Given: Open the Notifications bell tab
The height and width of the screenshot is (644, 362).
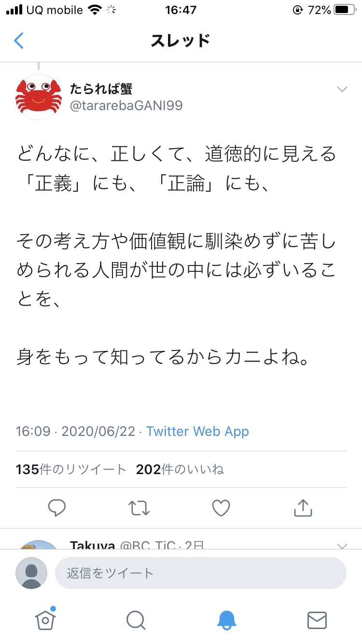Looking at the screenshot, I should pyautogui.click(x=226, y=619).
